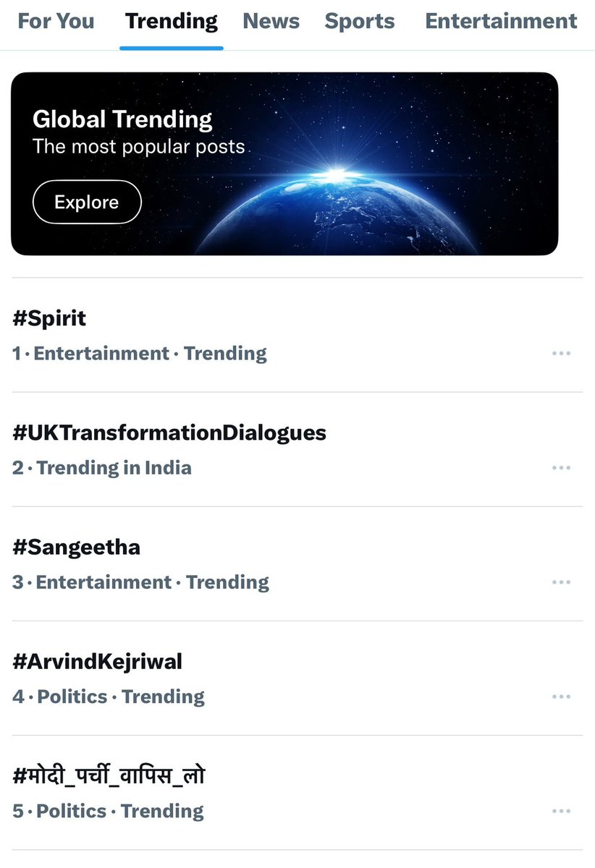The height and width of the screenshot is (868, 595).
Task: Open the #UKTransformationDialogues hashtag
Action: [x=169, y=433]
